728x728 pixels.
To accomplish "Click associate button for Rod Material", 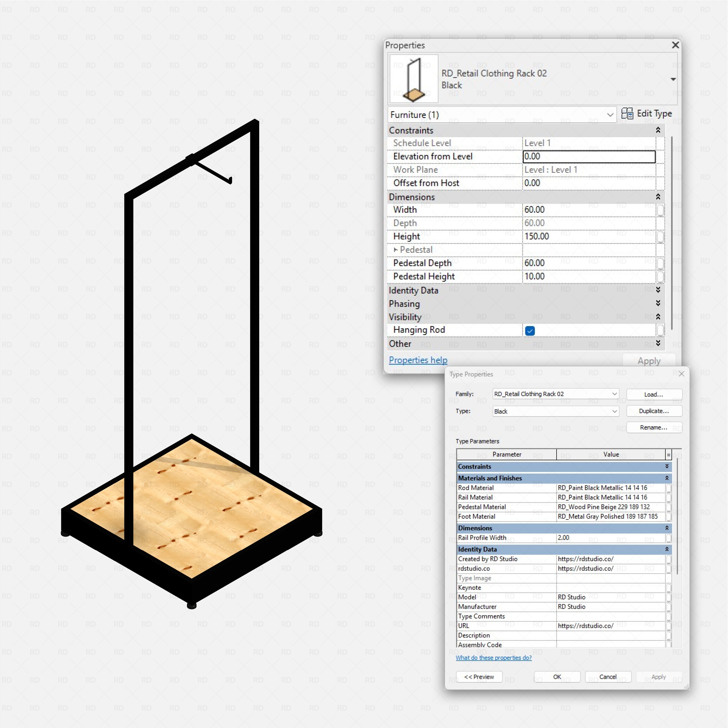I will (x=668, y=488).
